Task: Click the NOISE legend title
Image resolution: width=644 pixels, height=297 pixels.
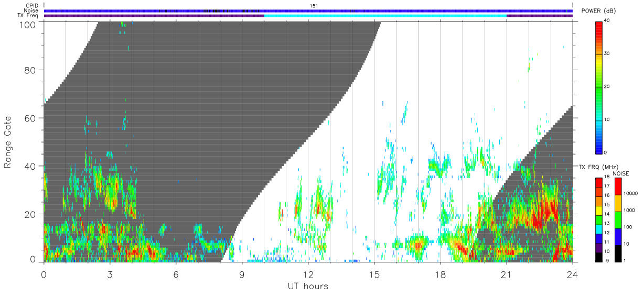Action: [621, 173]
